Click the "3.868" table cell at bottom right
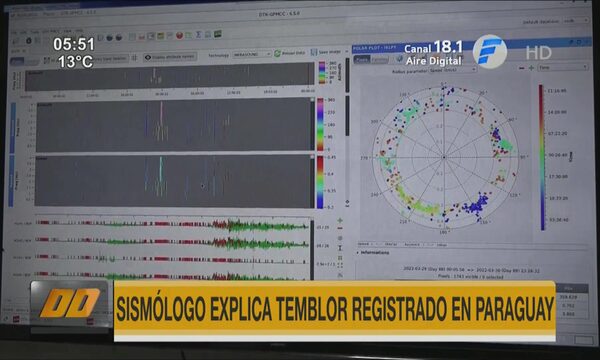600x360 pixels. [569, 314]
